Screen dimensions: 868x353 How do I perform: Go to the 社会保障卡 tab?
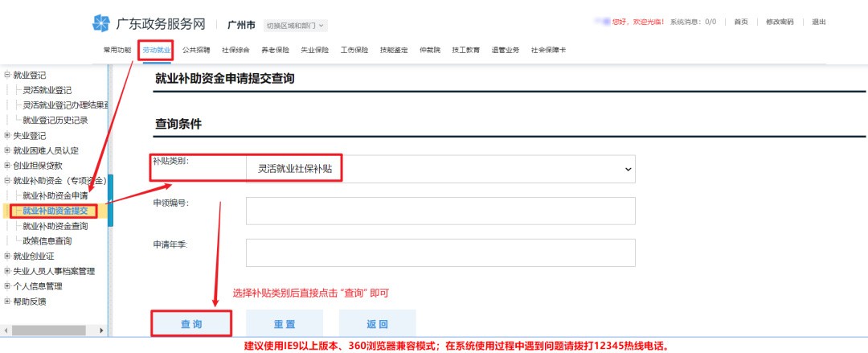pyautogui.click(x=548, y=50)
